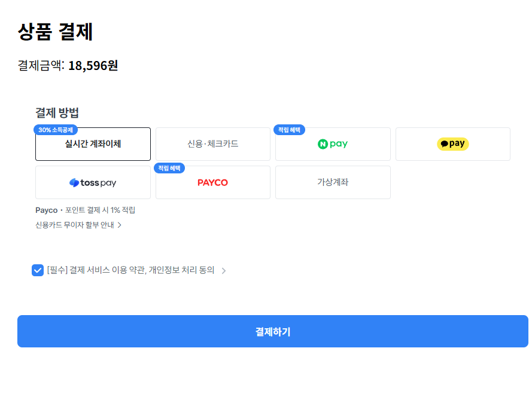Screen dimensions: 532x403
Task: Uncheck the 필수 payment terms checkbox
Action: tap(38, 270)
